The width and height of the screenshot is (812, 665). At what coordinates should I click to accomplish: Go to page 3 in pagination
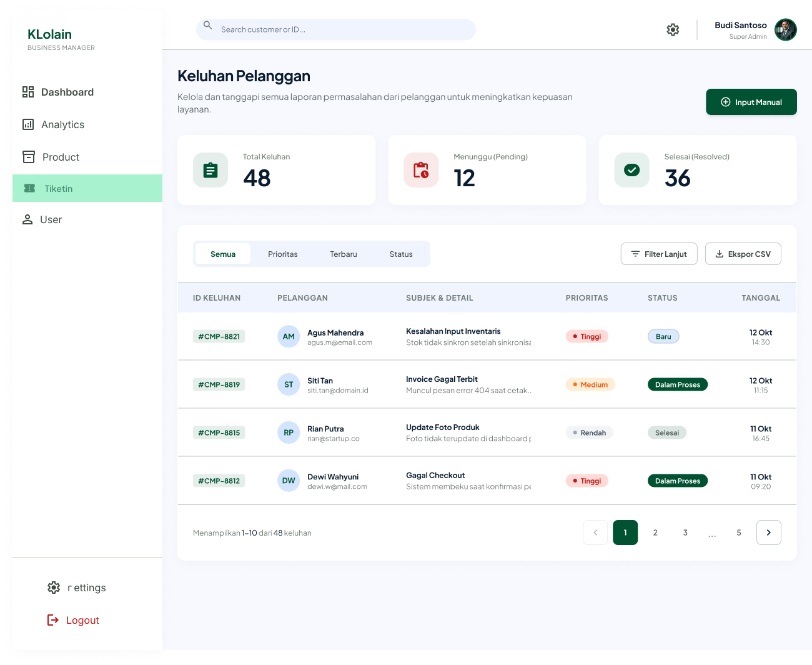(x=685, y=532)
